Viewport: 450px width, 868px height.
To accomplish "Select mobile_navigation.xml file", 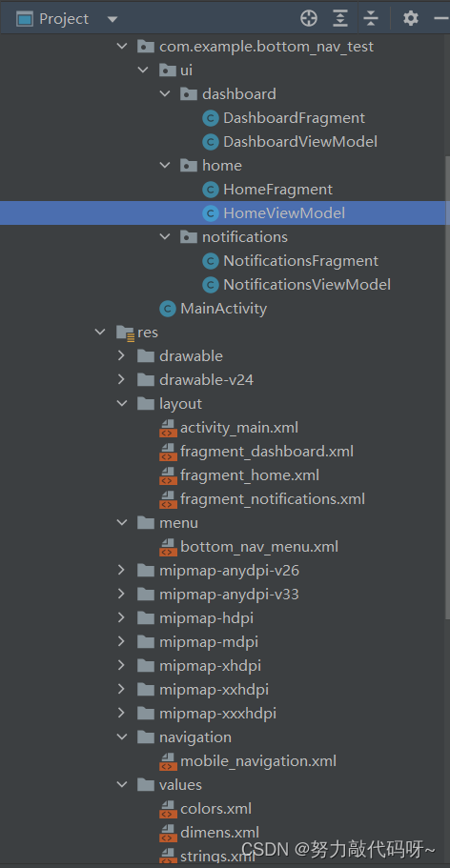I will click(258, 761).
